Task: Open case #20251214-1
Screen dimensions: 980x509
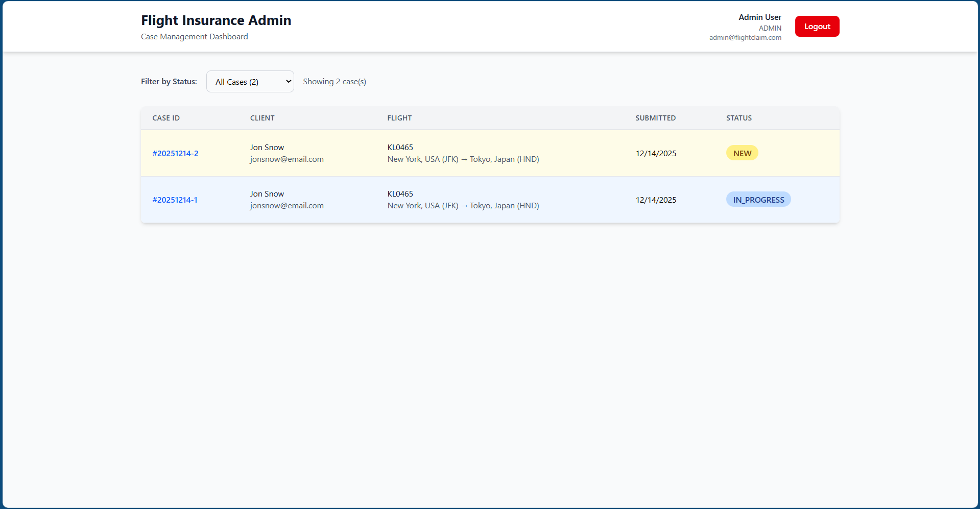Action: point(175,200)
